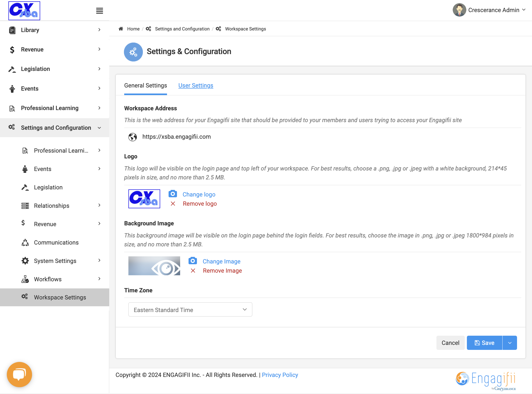
Task: Open the orange chat support bubble
Action: 19,374
